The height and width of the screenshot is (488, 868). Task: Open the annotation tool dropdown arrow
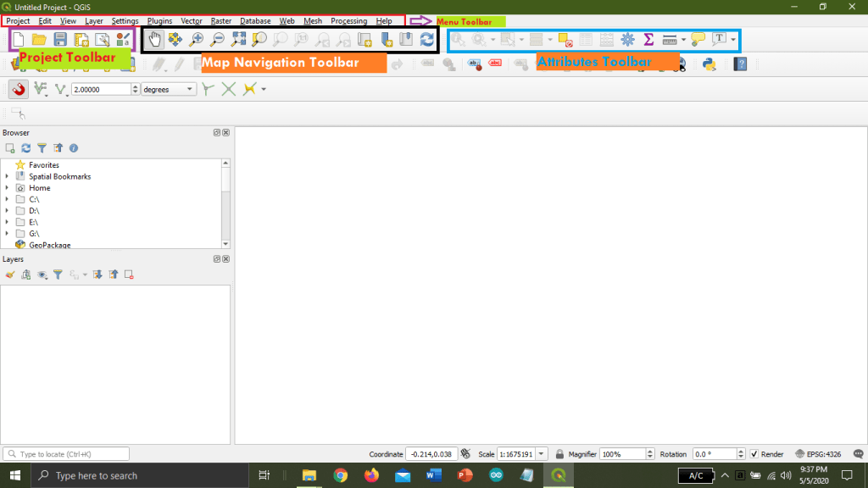pyautogui.click(x=733, y=40)
